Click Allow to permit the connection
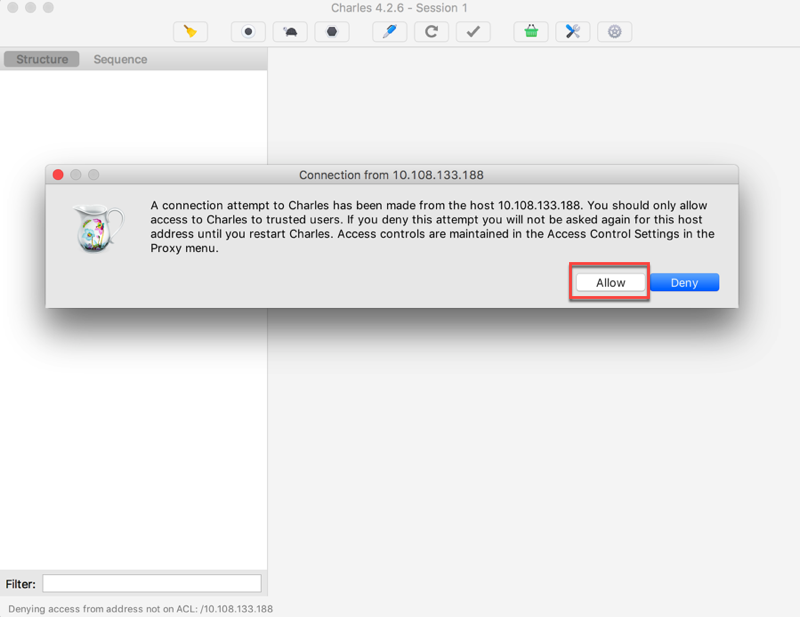This screenshot has width=800, height=617. pyautogui.click(x=611, y=283)
